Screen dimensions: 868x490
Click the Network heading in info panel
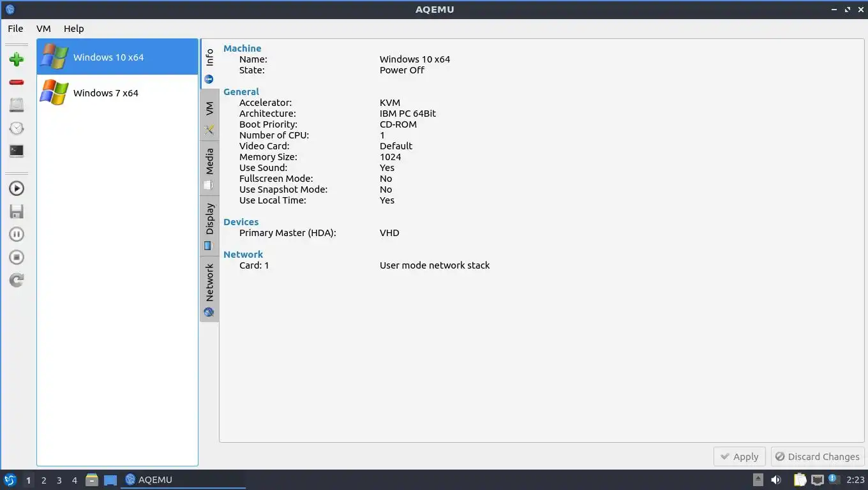pyautogui.click(x=243, y=255)
